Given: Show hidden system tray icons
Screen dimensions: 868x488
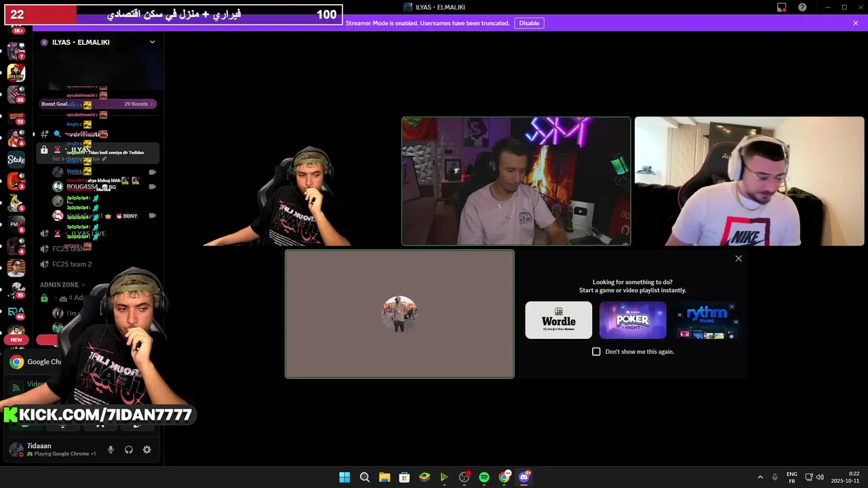Looking at the screenshot, I should (760, 477).
